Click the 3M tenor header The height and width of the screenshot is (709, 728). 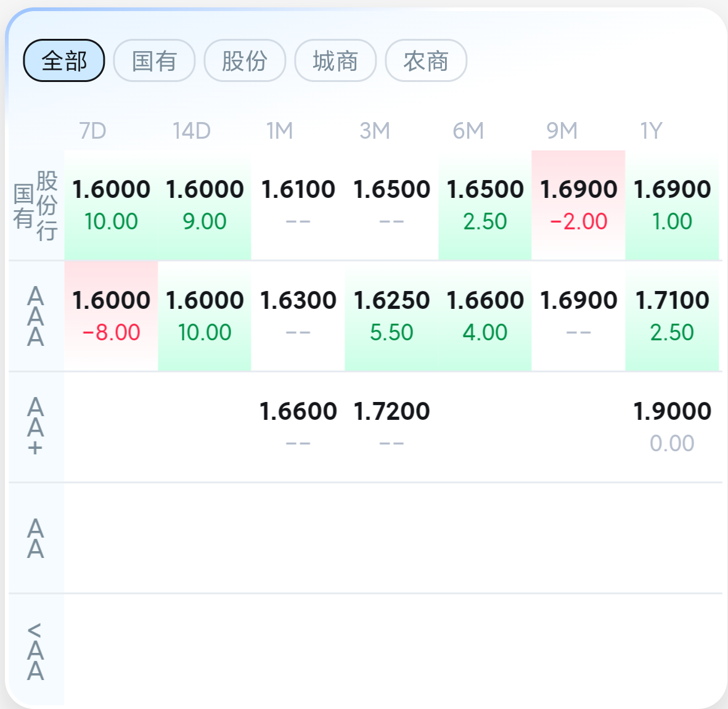(375, 131)
